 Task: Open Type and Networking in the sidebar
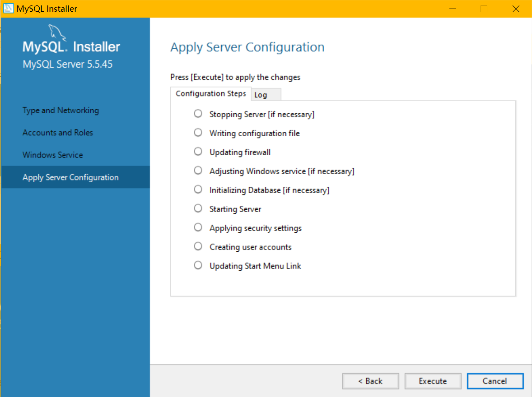coord(61,111)
